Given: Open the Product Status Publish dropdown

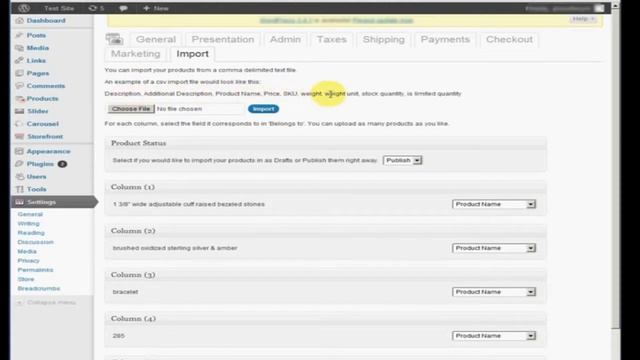Looking at the screenshot, I should tap(402, 160).
